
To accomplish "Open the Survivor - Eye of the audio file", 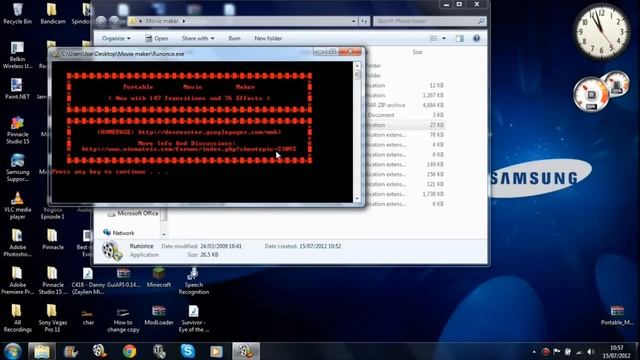I will [x=193, y=318].
